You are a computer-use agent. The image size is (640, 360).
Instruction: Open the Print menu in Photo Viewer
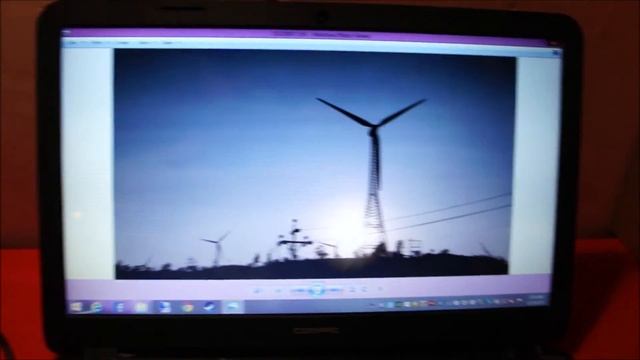tap(97, 42)
